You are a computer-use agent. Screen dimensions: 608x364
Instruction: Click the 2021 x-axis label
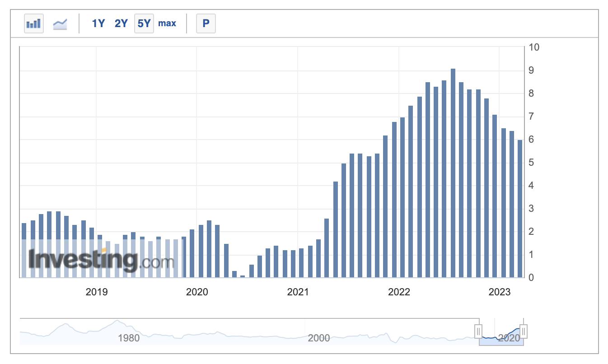point(298,292)
